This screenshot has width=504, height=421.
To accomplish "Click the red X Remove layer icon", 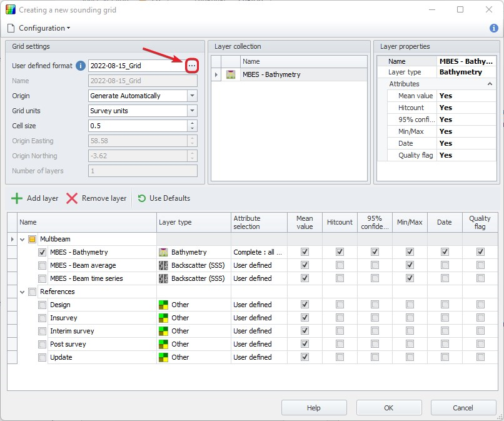I will (x=72, y=198).
